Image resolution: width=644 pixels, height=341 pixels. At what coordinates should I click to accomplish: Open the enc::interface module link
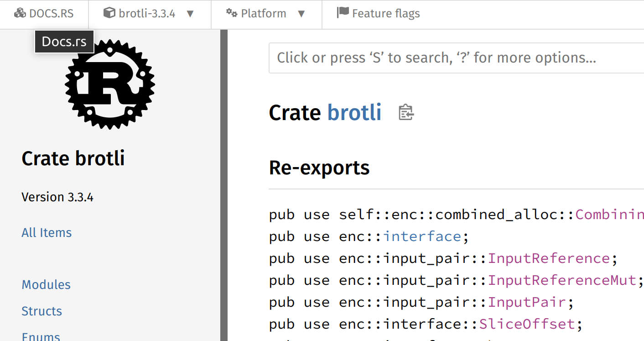click(x=422, y=236)
